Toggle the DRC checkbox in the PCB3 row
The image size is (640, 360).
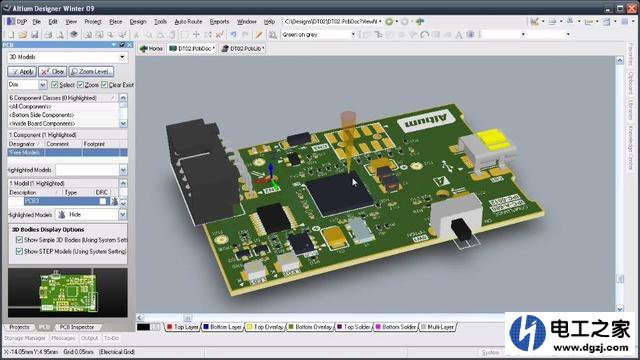tap(103, 201)
